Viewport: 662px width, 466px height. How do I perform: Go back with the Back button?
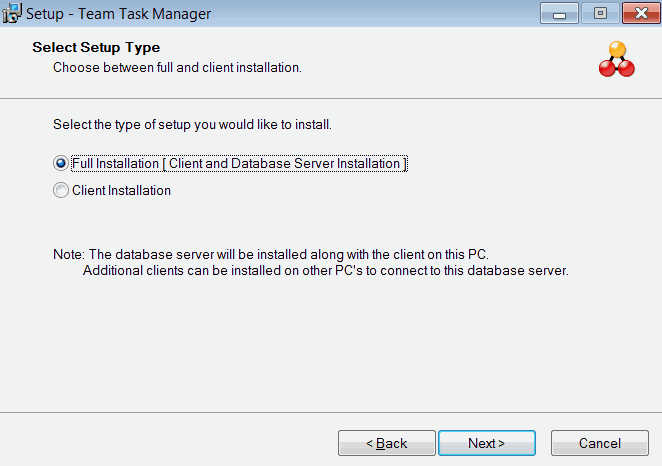tap(386, 443)
